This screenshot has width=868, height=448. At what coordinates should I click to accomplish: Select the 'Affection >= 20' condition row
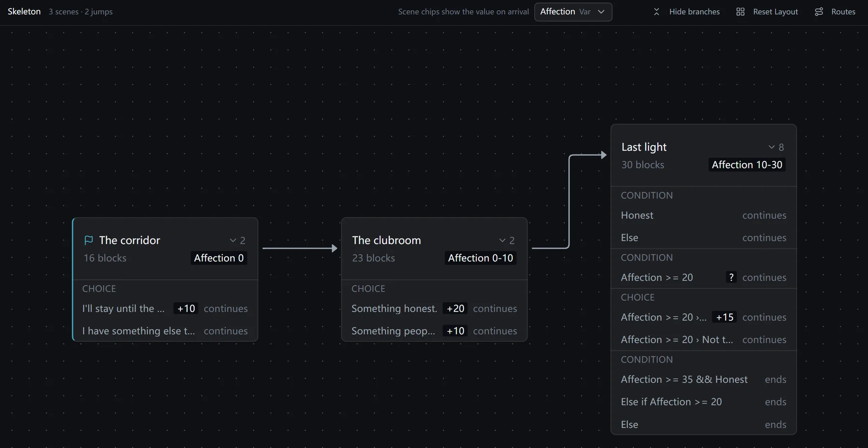coord(704,277)
